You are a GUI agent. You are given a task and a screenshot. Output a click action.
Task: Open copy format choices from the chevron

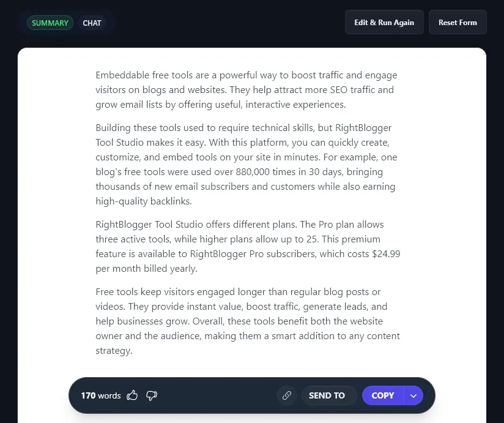(413, 395)
